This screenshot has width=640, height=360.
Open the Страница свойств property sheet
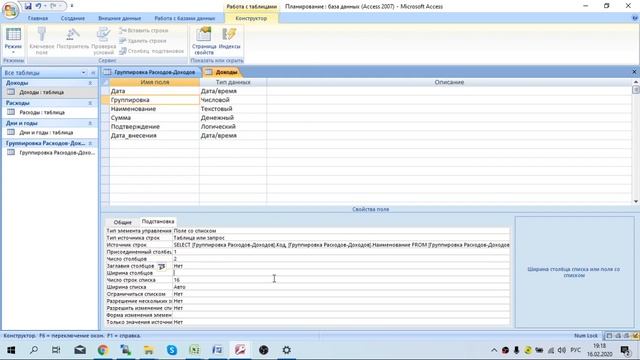coord(204,40)
